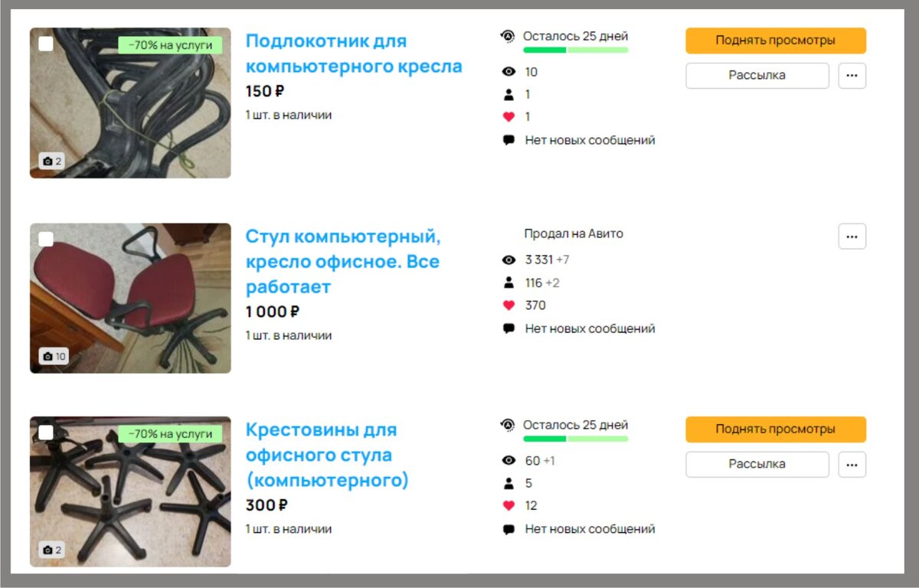The width and height of the screenshot is (919, 588).
Task: Open the three-dot menu for the armrest listing
Action: pos(852,76)
